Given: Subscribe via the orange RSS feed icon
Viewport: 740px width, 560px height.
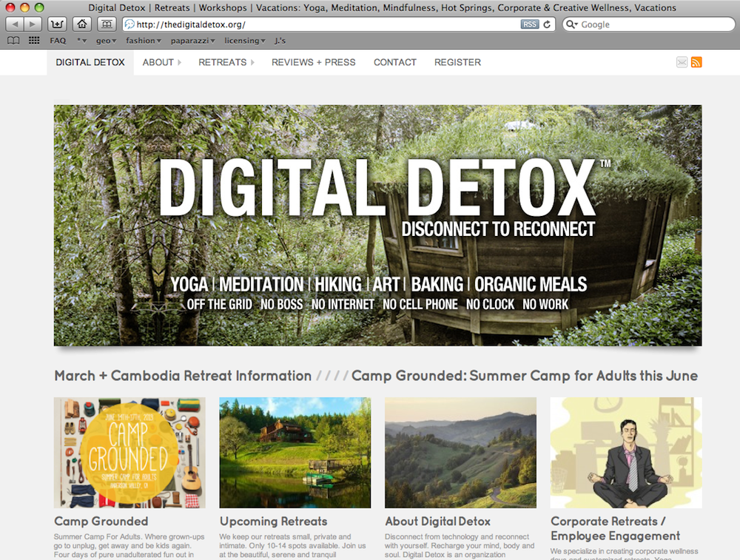Looking at the screenshot, I should pos(696,62).
